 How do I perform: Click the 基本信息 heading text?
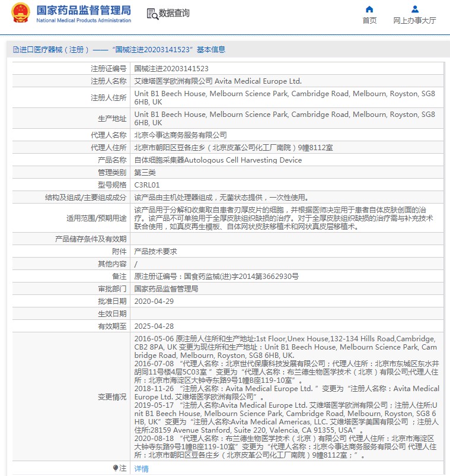[211, 49]
